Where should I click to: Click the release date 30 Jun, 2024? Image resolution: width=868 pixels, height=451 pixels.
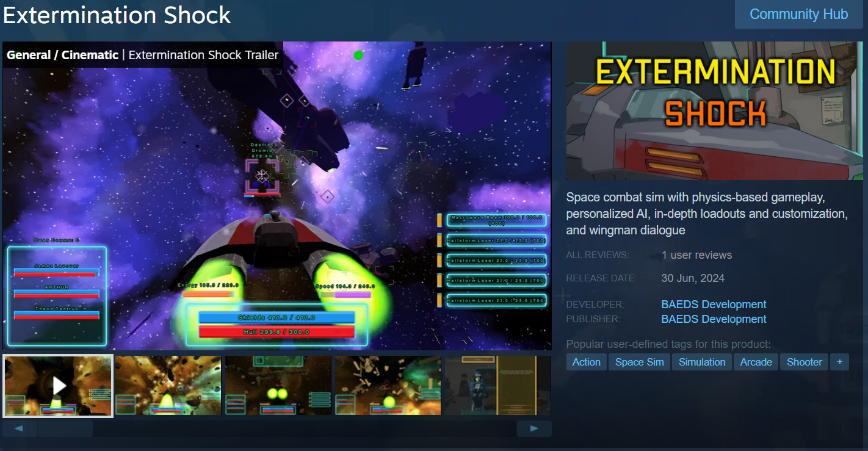pyautogui.click(x=693, y=278)
